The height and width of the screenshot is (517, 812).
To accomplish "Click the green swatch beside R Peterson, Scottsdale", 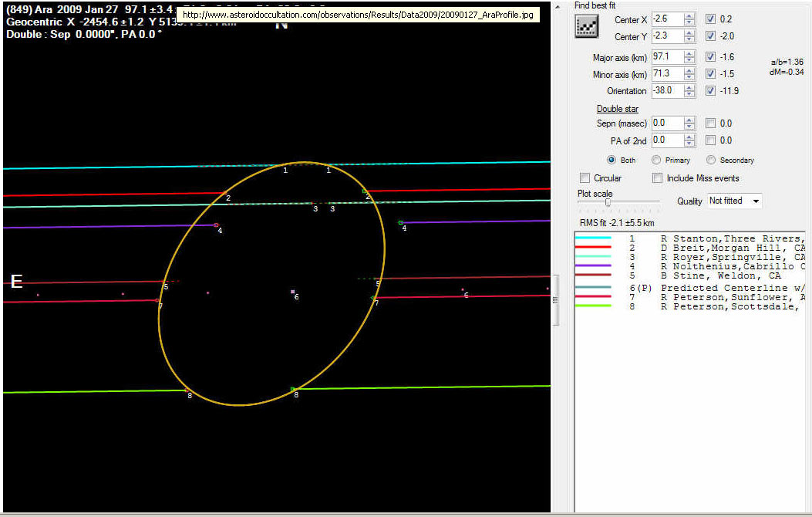I will click(x=593, y=306).
